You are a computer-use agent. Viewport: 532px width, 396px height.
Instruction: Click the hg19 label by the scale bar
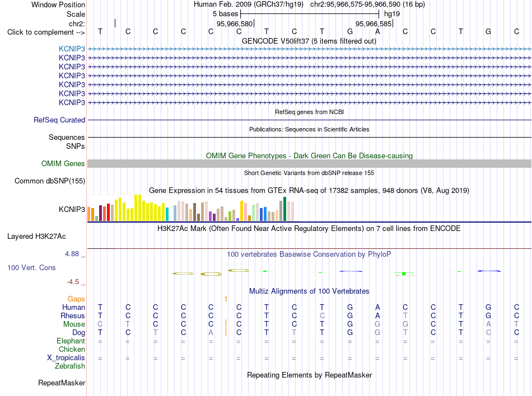392,14
